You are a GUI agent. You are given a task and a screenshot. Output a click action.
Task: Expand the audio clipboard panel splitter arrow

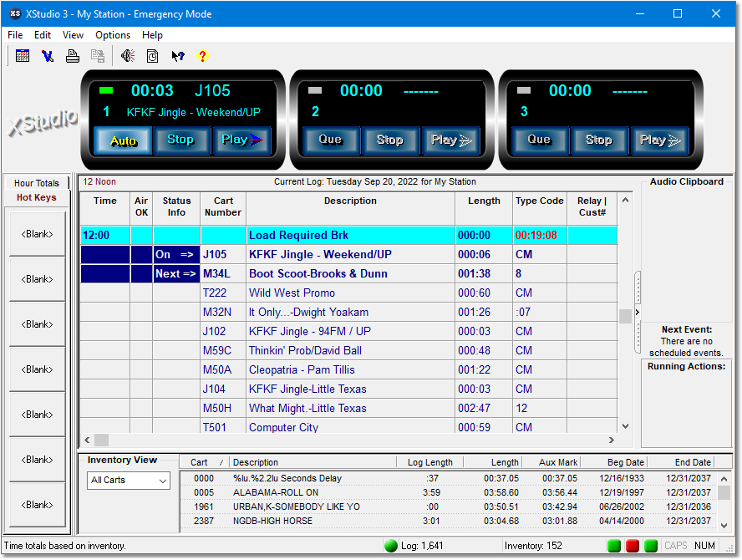point(638,312)
